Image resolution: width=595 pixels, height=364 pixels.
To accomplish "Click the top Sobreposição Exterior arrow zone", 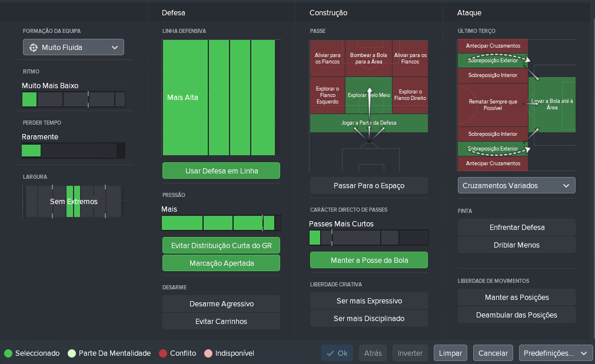I will 493,61.
